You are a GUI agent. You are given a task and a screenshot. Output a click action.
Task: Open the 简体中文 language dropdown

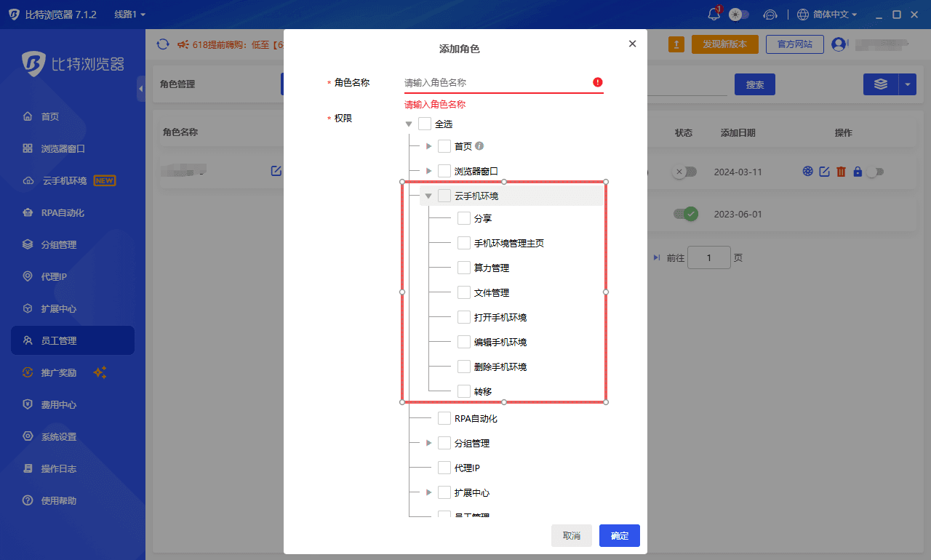click(x=828, y=15)
